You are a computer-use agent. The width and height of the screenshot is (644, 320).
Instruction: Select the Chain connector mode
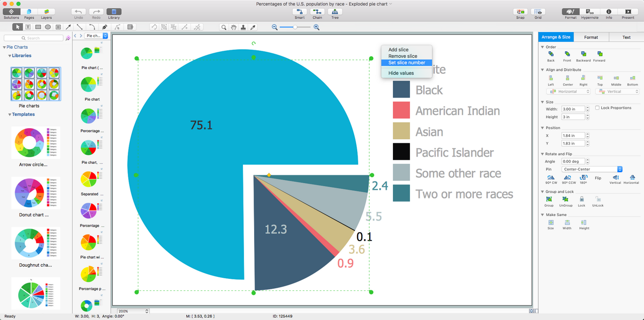click(317, 12)
